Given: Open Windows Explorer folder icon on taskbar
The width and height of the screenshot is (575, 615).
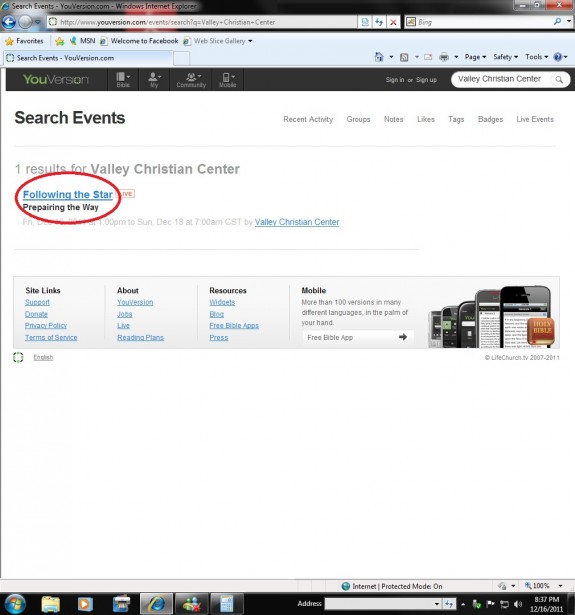Looking at the screenshot, I should click(x=51, y=604).
